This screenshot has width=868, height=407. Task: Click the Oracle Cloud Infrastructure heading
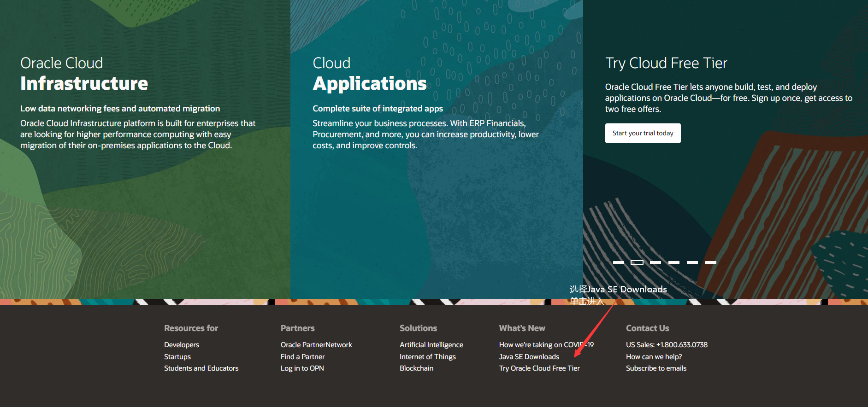(84, 74)
